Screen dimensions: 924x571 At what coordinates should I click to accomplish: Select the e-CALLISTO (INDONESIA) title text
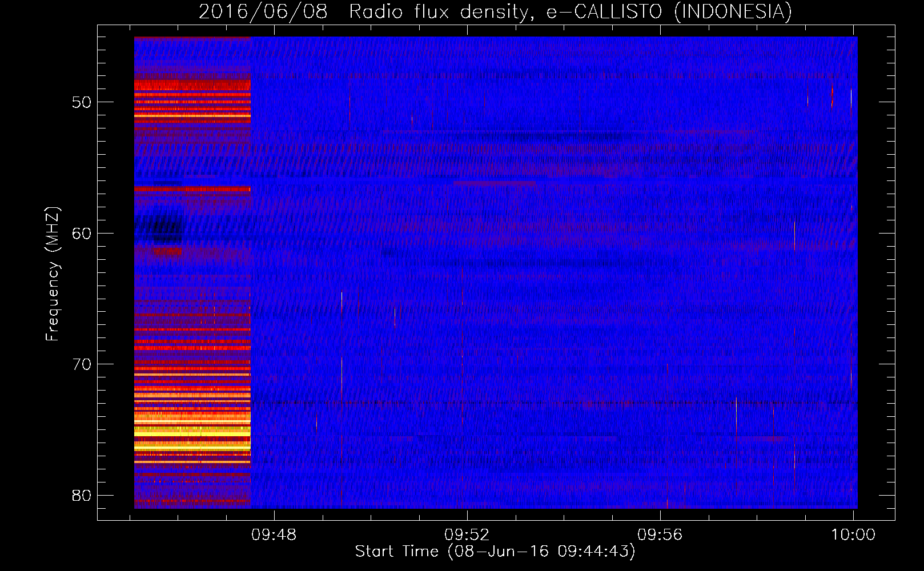point(669,12)
